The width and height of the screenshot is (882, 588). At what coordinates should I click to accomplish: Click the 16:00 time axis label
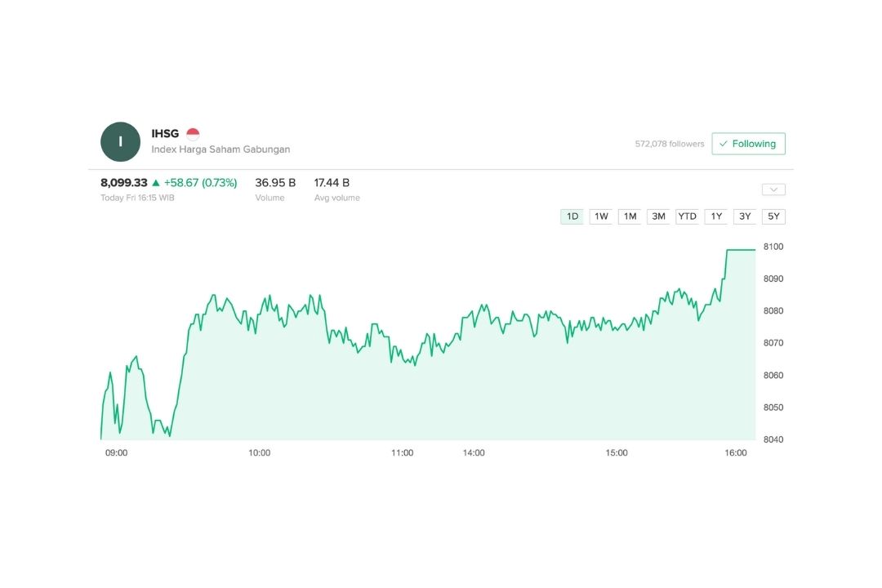[x=736, y=453]
